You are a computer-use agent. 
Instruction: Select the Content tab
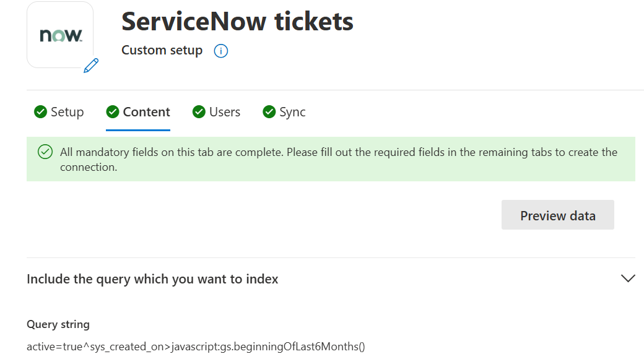coord(138,111)
